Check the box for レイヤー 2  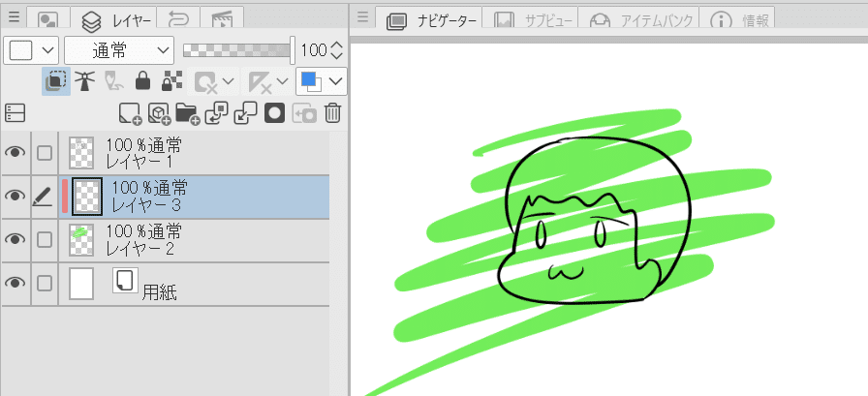pos(45,239)
